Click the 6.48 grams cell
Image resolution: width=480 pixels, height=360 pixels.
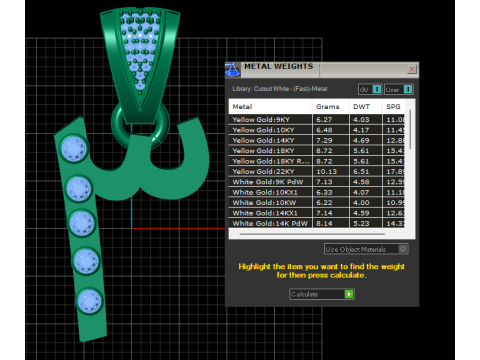pos(330,130)
